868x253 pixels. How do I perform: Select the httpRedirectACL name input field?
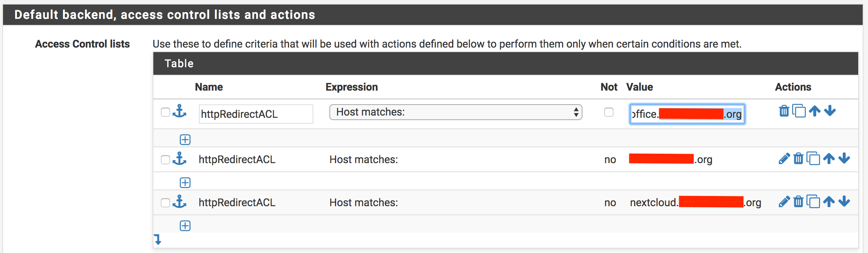point(256,114)
